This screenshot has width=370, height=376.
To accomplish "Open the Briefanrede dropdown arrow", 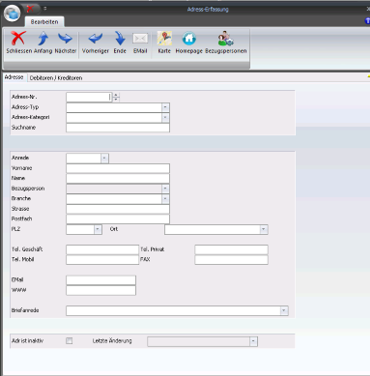I will click(284, 311).
